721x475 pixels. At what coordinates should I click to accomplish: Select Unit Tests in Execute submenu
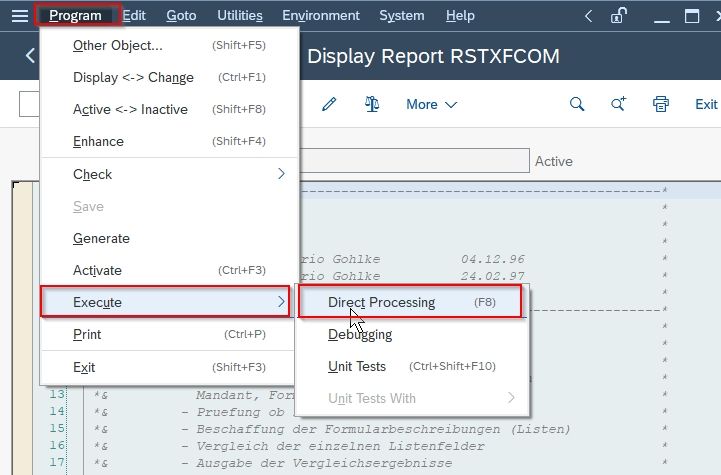(x=412, y=366)
